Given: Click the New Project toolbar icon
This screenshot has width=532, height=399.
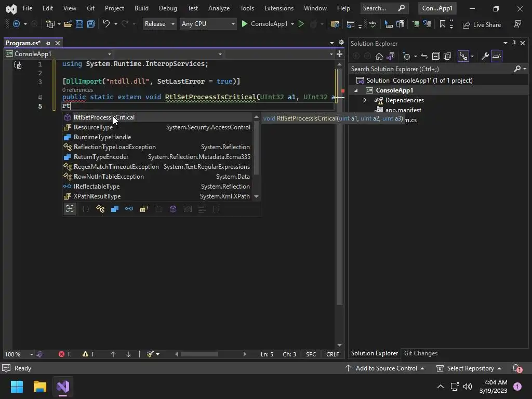Looking at the screenshot, I should (x=50, y=24).
